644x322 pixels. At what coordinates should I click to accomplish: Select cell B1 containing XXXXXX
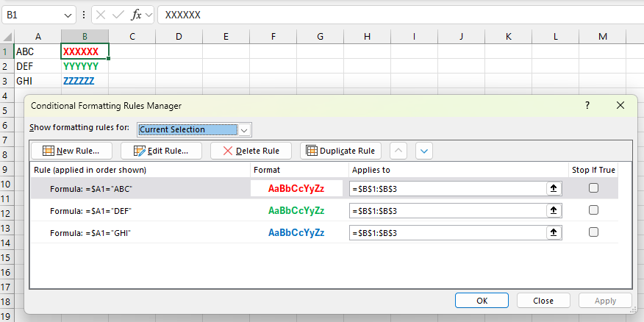click(x=85, y=51)
